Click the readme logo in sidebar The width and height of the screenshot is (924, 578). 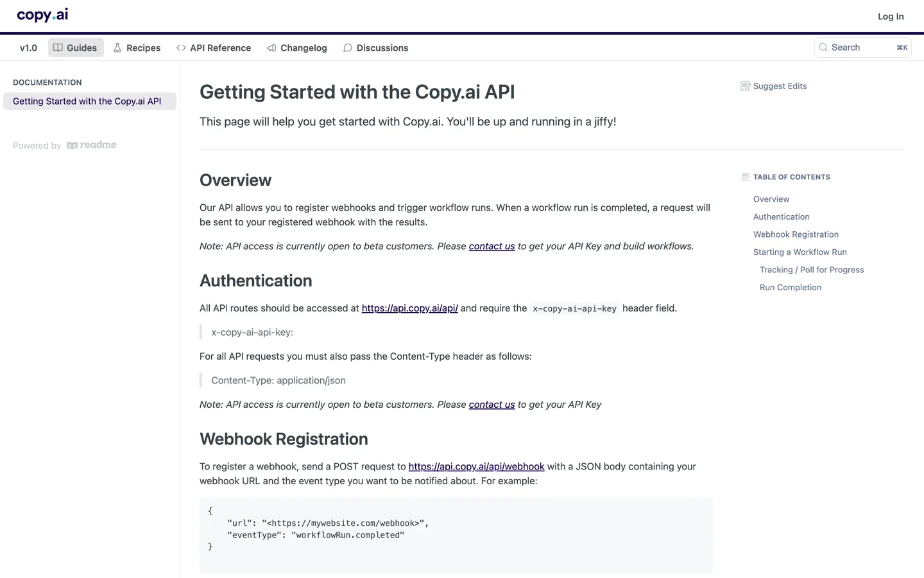click(92, 145)
